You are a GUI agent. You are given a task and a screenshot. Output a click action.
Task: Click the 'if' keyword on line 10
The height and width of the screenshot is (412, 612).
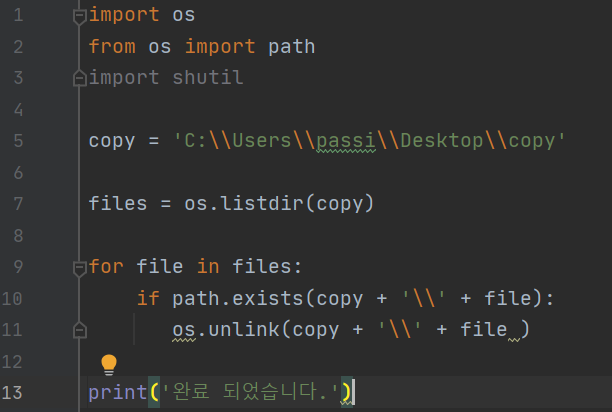148,298
